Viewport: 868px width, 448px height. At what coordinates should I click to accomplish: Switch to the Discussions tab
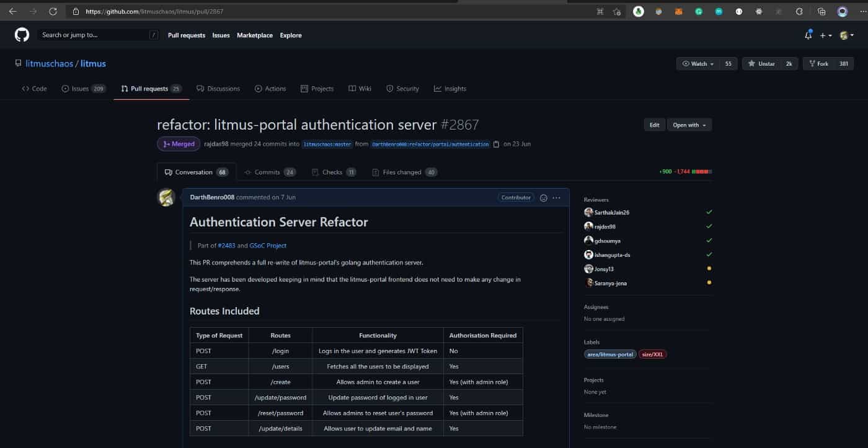[218, 89]
